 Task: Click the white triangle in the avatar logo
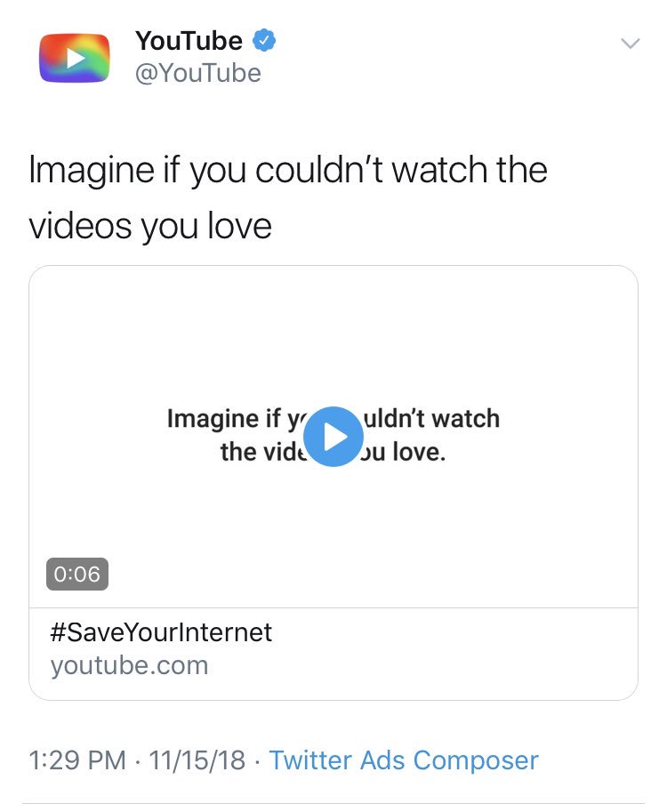pyautogui.click(x=76, y=59)
